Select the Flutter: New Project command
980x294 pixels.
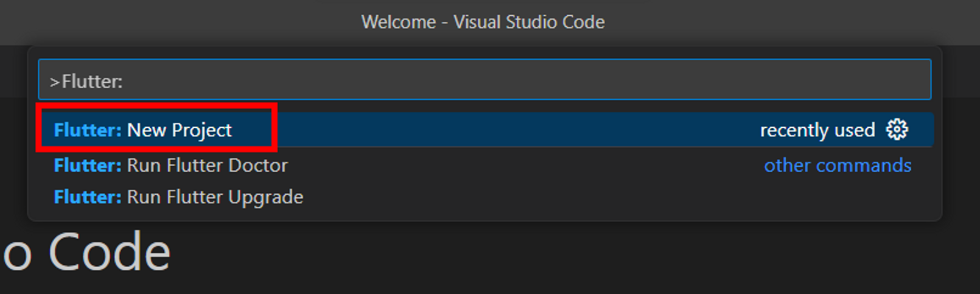(485, 130)
